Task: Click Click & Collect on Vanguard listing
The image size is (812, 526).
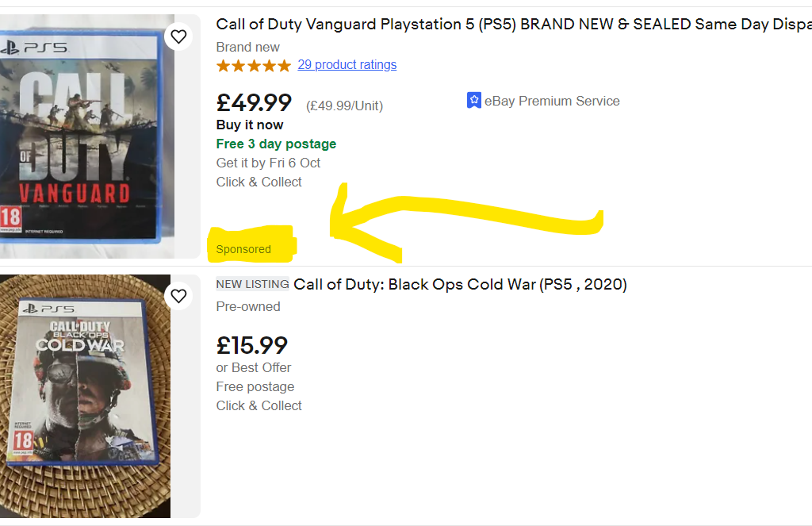Action: [x=259, y=182]
